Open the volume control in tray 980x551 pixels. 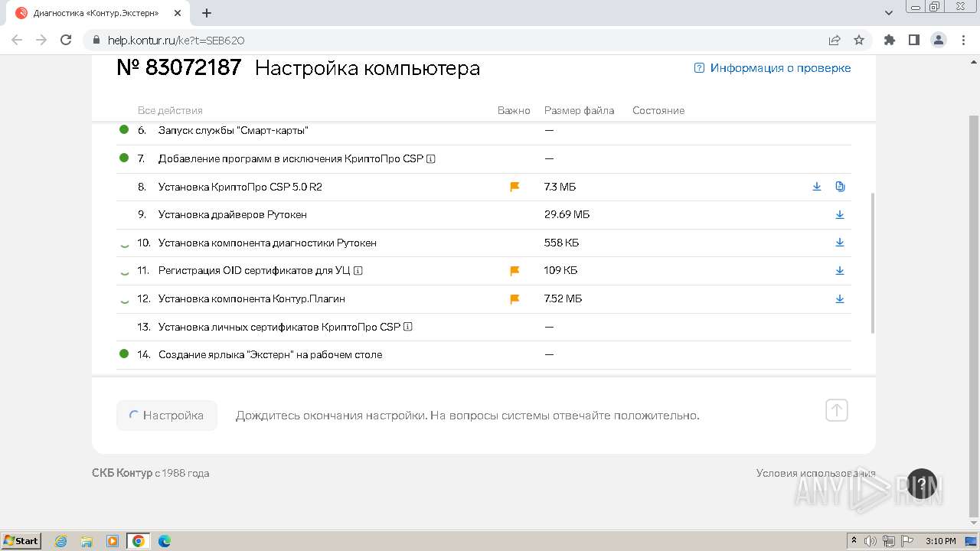coord(871,541)
